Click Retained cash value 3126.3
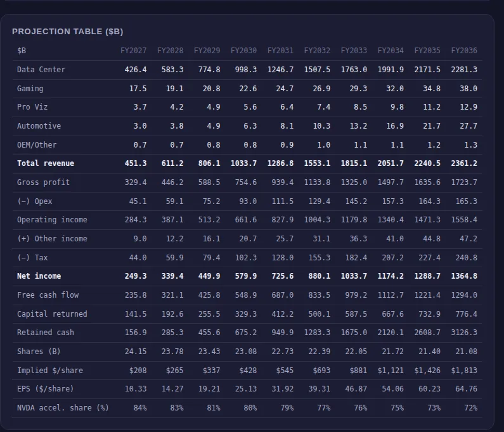Image resolution: width=504 pixels, height=432 pixels. tap(464, 333)
